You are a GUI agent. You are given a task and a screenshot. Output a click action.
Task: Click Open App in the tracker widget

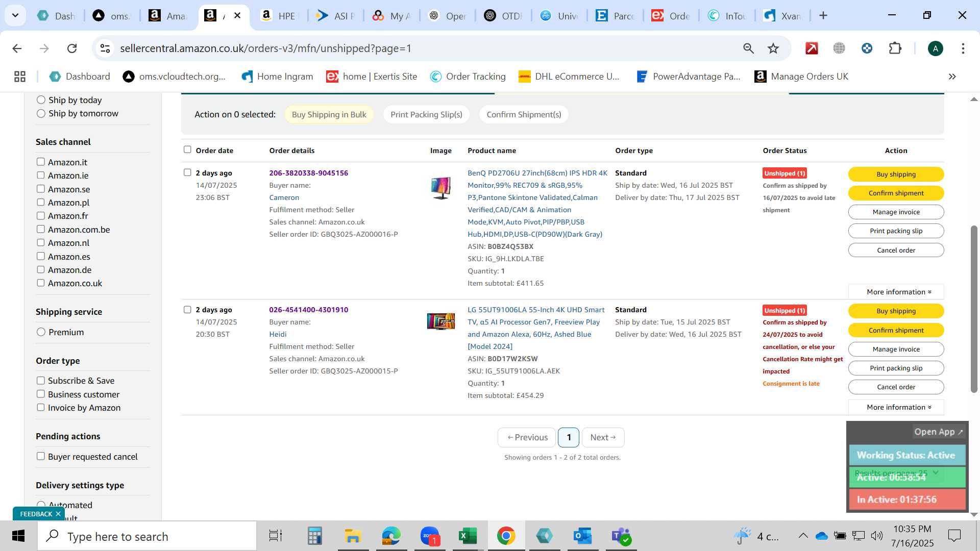click(938, 432)
